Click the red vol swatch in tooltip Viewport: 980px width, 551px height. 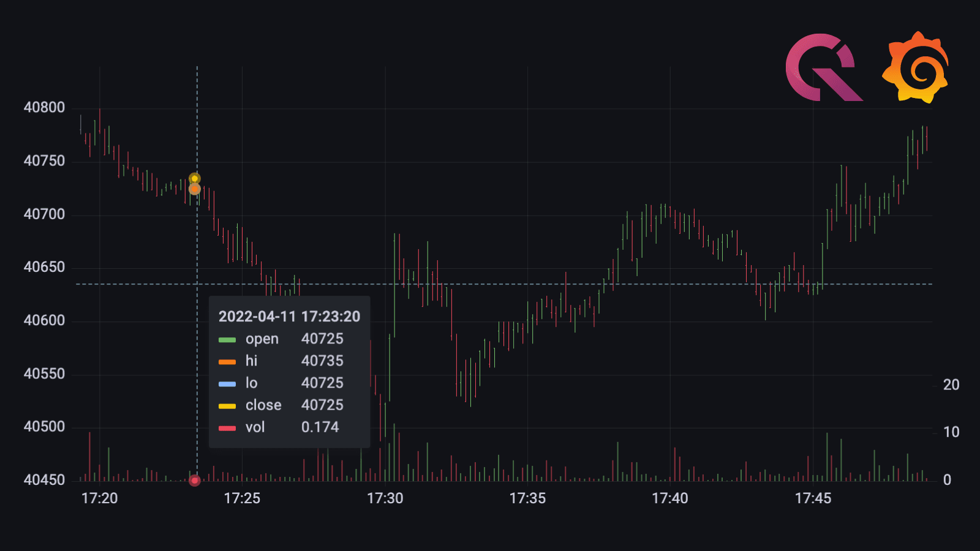point(227,428)
